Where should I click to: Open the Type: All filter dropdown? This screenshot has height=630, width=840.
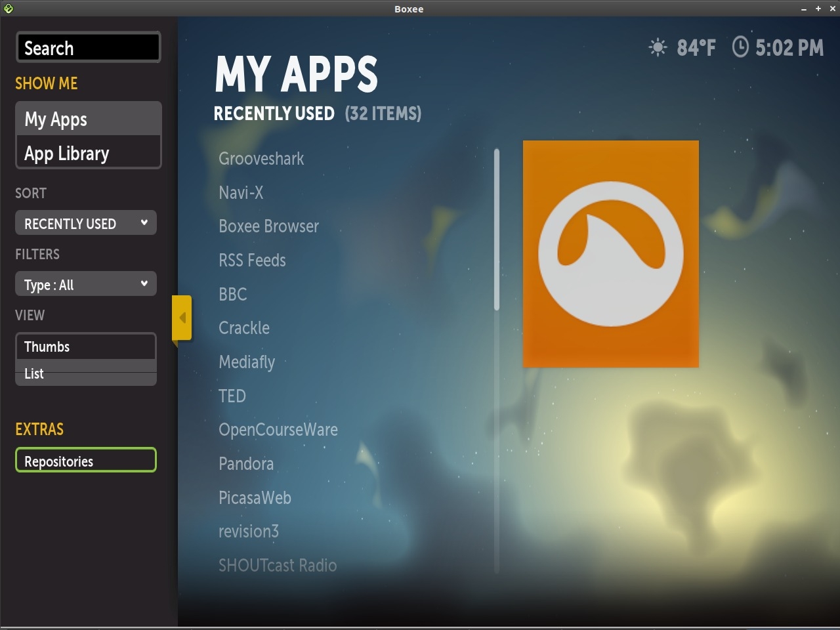(86, 284)
